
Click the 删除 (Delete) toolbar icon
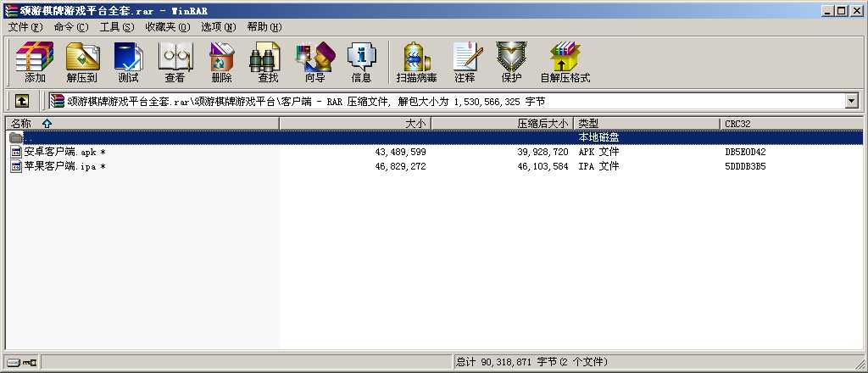tap(221, 62)
